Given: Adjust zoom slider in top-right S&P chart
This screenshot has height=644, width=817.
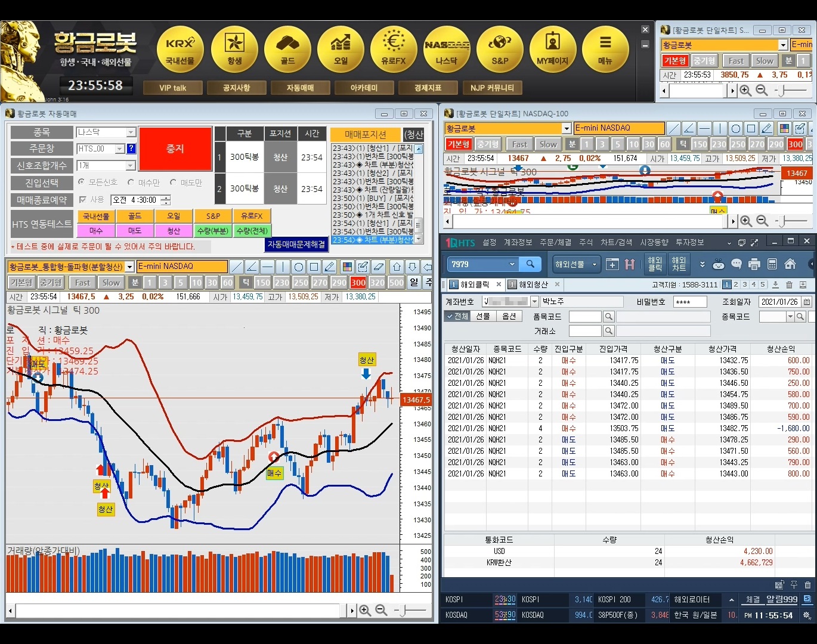Looking at the screenshot, I should 791,91.
